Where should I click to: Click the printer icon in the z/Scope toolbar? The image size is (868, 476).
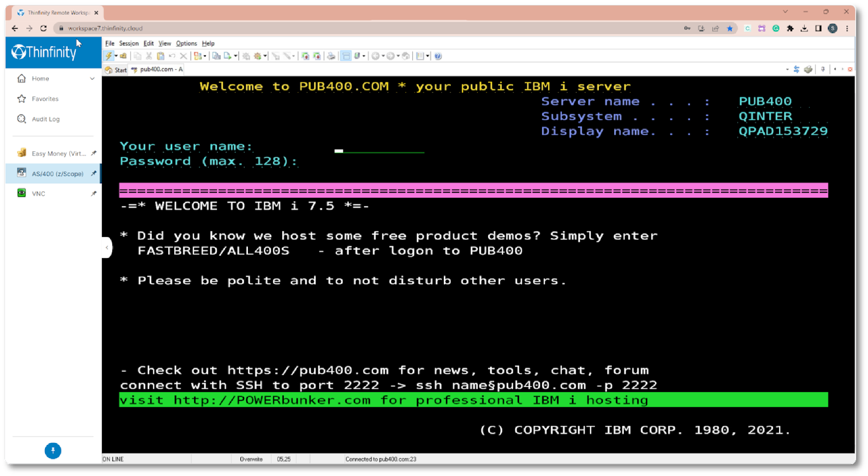331,56
